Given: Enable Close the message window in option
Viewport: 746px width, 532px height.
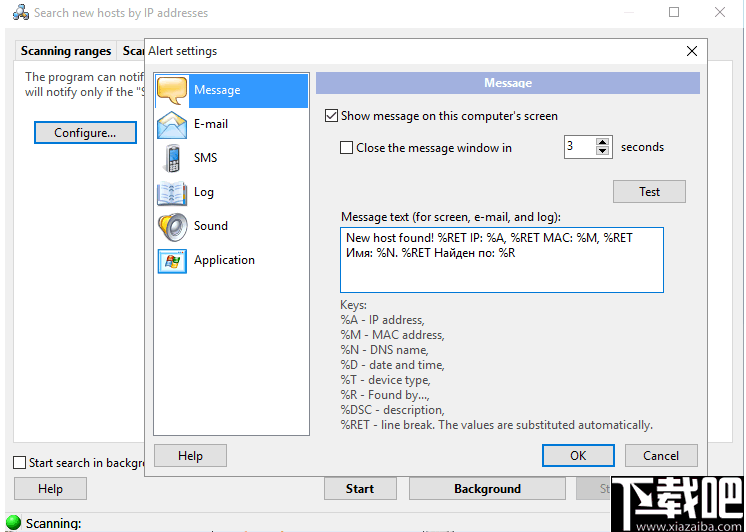Looking at the screenshot, I should click(346, 148).
